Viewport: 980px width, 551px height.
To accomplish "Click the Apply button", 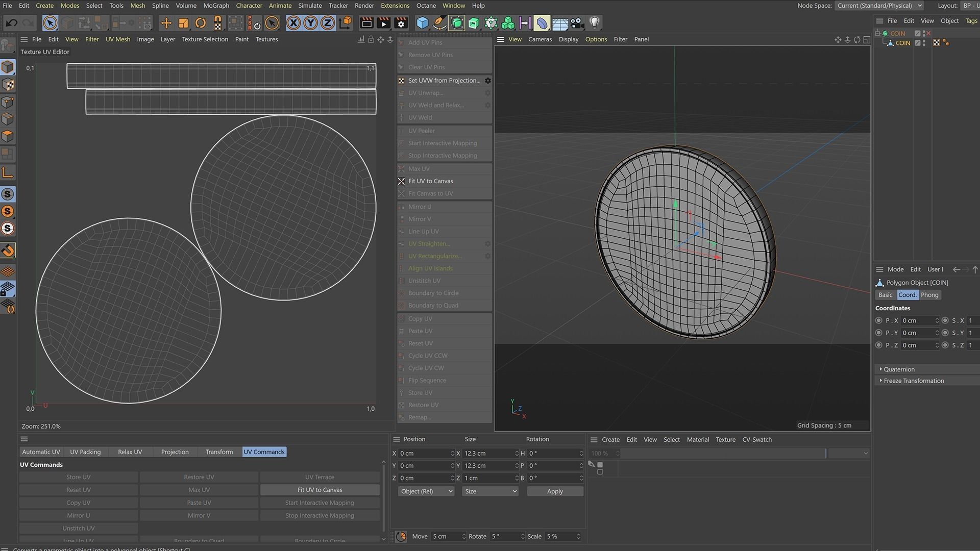I will (x=555, y=491).
